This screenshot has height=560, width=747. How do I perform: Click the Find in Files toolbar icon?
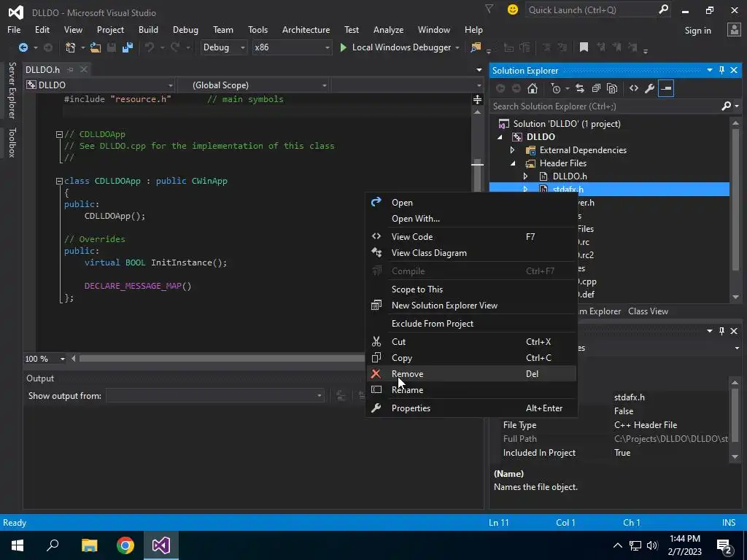coord(476,47)
